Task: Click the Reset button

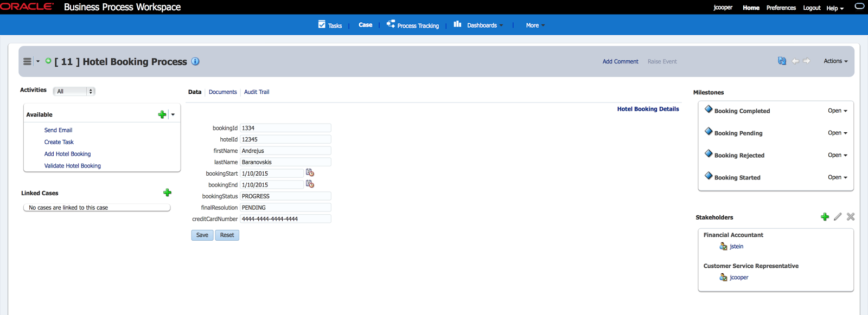Action: 227,235
